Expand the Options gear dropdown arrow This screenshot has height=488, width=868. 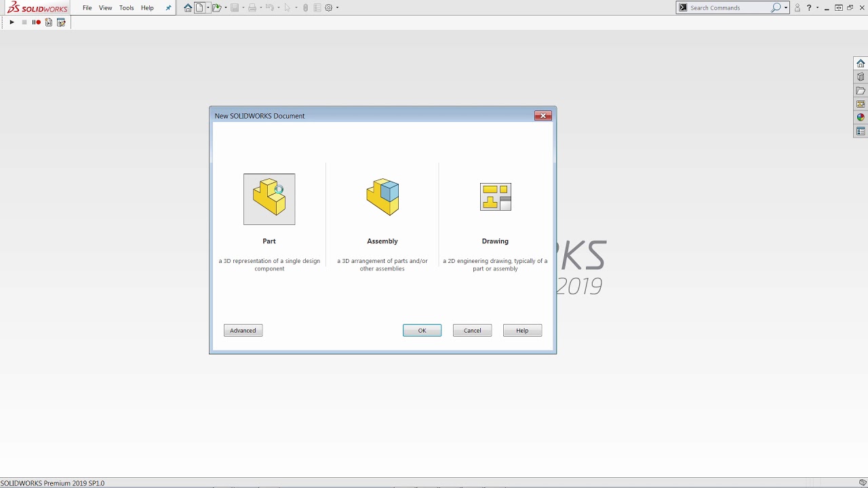pyautogui.click(x=338, y=7)
